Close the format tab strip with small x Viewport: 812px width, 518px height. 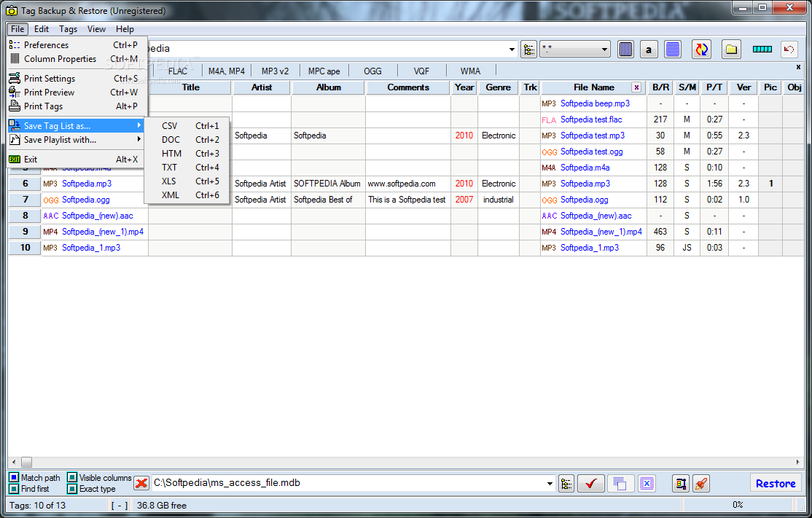coord(798,67)
